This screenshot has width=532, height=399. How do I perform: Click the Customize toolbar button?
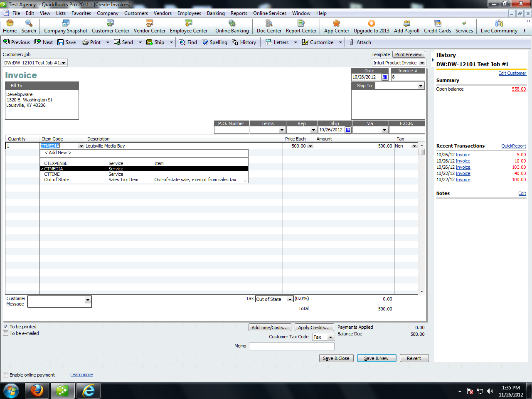pos(318,42)
